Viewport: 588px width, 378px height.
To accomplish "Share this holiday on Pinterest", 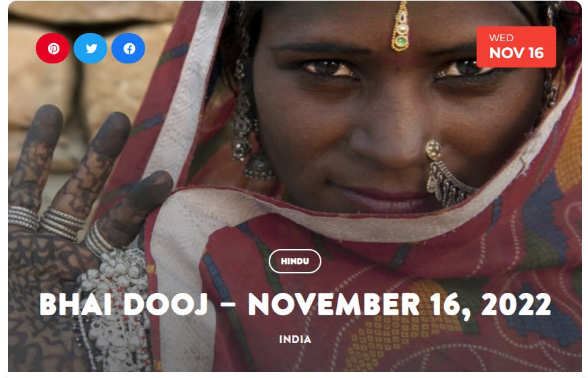I will [x=53, y=49].
